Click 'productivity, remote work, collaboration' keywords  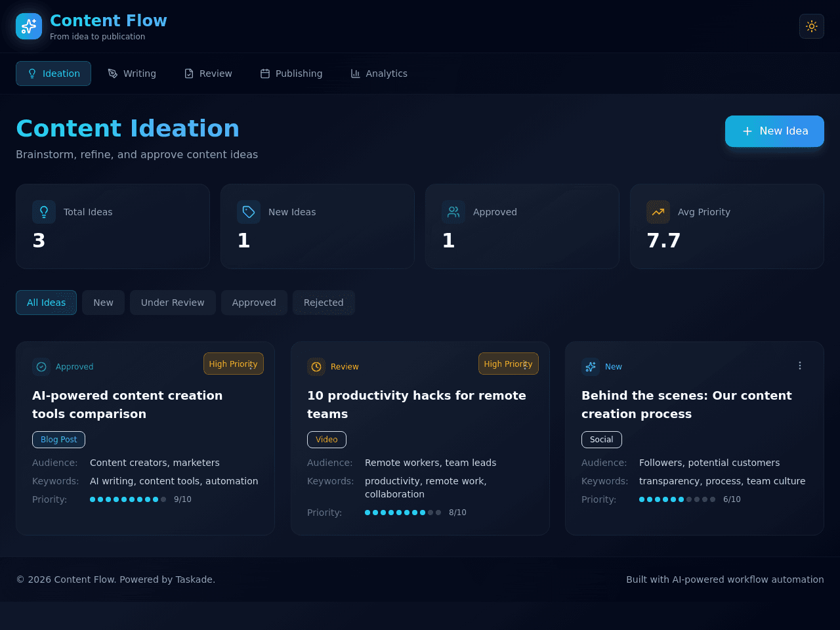point(426,488)
